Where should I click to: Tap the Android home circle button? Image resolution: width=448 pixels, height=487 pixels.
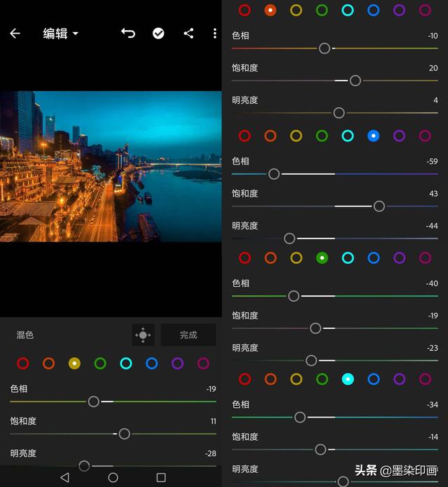113,477
